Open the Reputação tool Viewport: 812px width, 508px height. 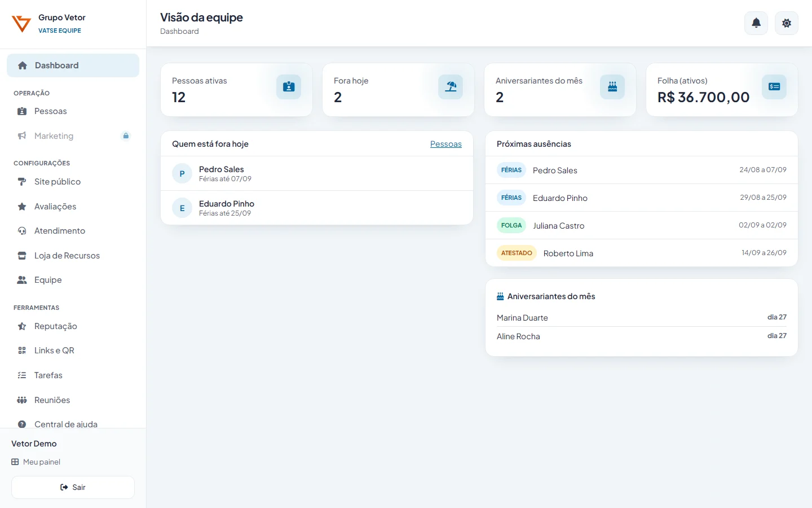tap(73, 326)
